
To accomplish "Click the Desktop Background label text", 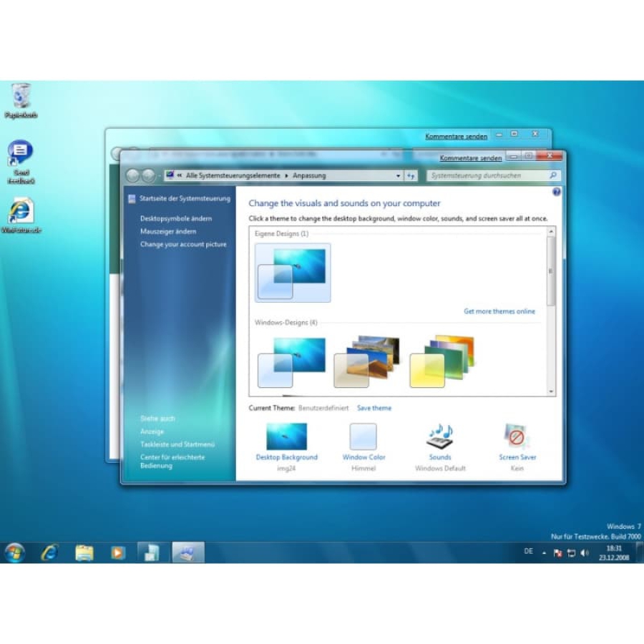I will pyautogui.click(x=287, y=457).
